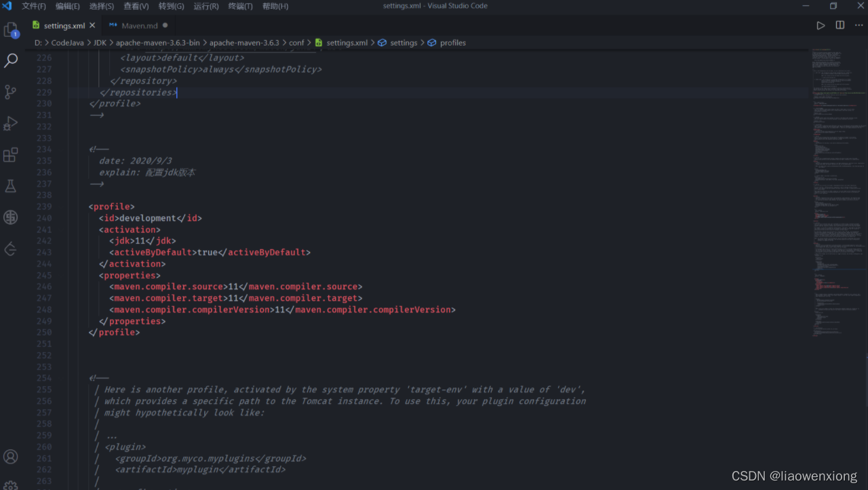The height and width of the screenshot is (490, 868).
Task: Click the opening properties tag
Action: pyautogui.click(x=130, y=275)
